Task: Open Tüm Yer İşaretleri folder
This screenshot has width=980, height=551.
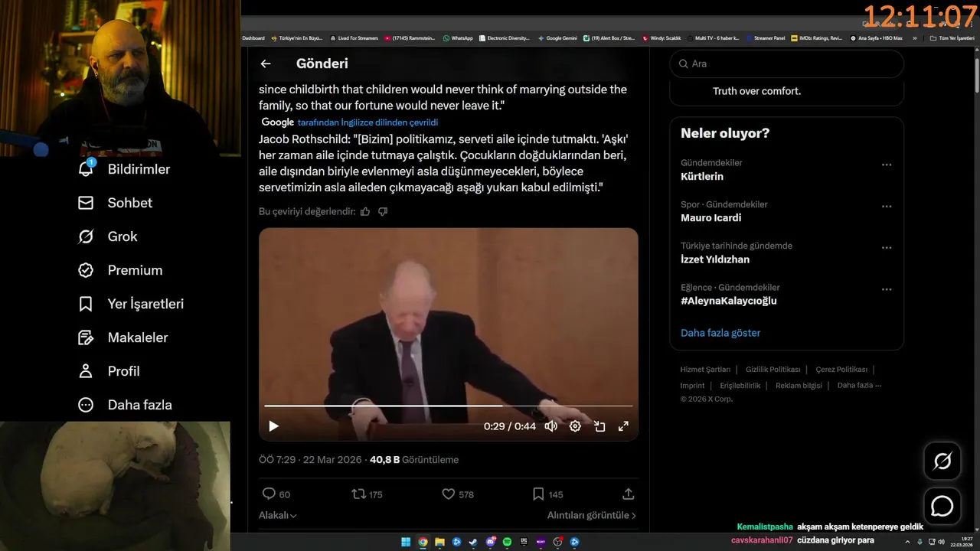Action: pos(952,38)
